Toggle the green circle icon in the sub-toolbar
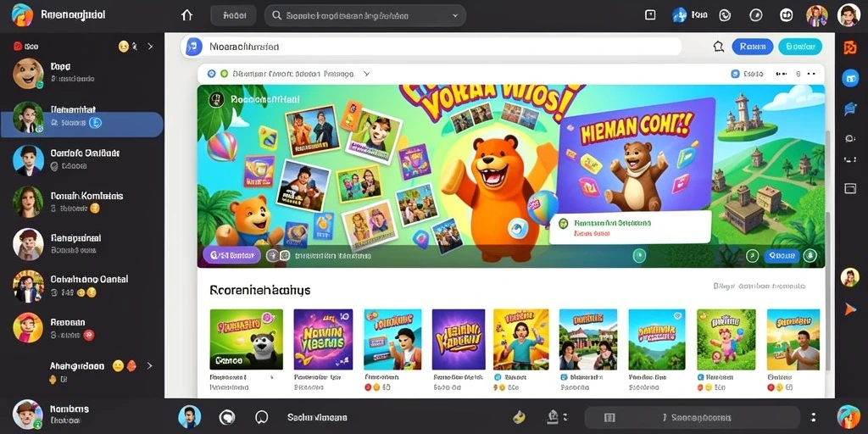The width and height of the screenshot is (868, 434). click(224, 73)
